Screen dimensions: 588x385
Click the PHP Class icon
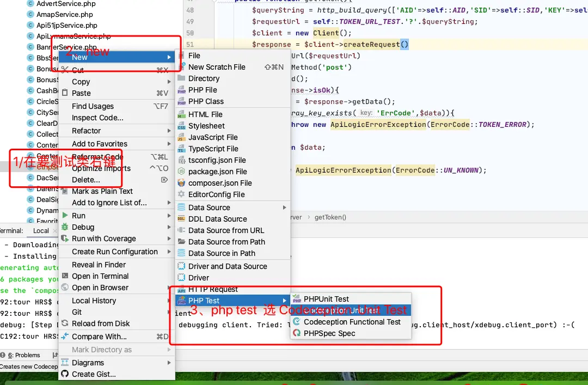pos(181,102)
